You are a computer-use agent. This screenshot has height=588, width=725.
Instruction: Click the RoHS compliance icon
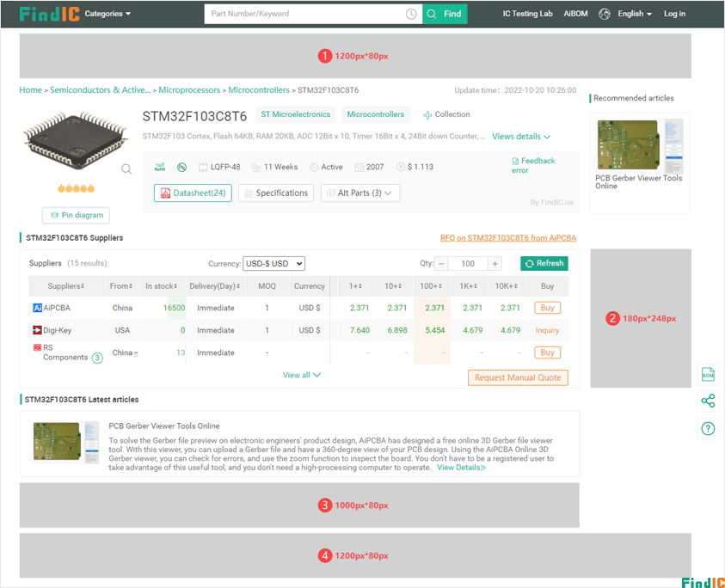pos(160,167)
